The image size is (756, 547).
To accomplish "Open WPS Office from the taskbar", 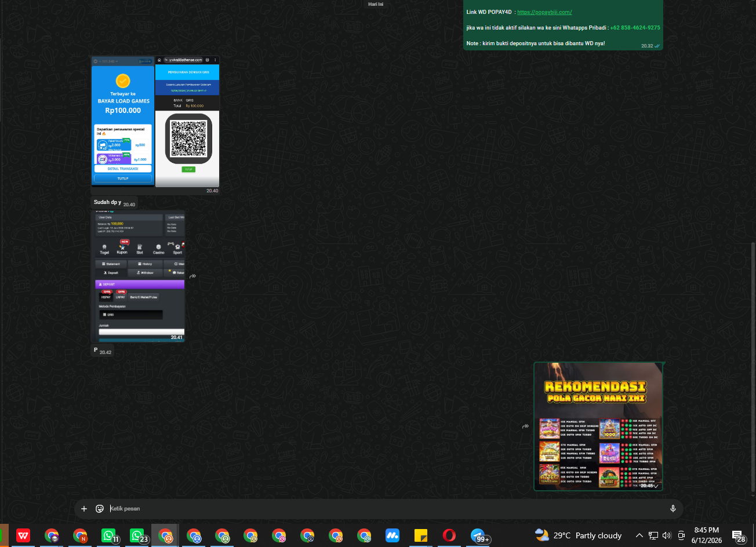I will (x=23, y=535).
